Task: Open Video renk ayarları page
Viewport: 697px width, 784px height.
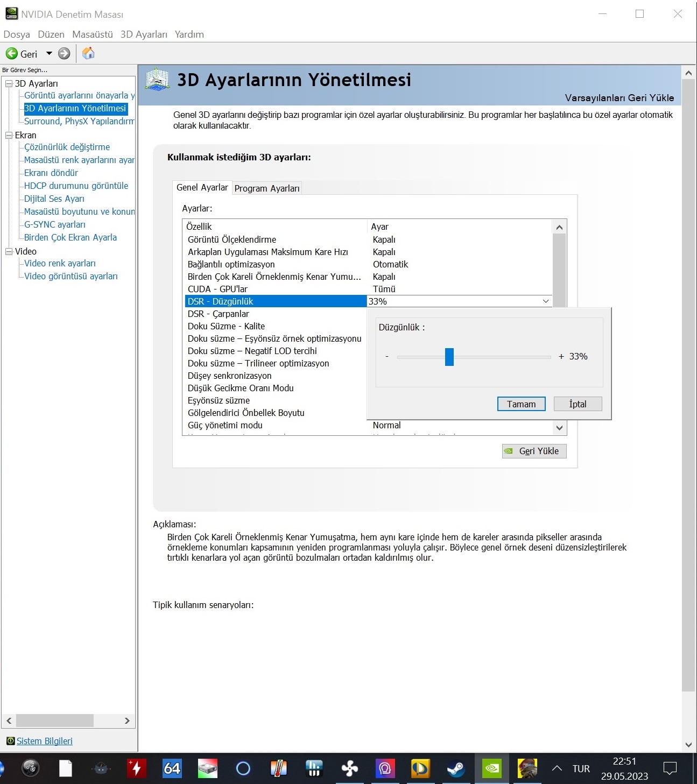Action: coord(60,263)
